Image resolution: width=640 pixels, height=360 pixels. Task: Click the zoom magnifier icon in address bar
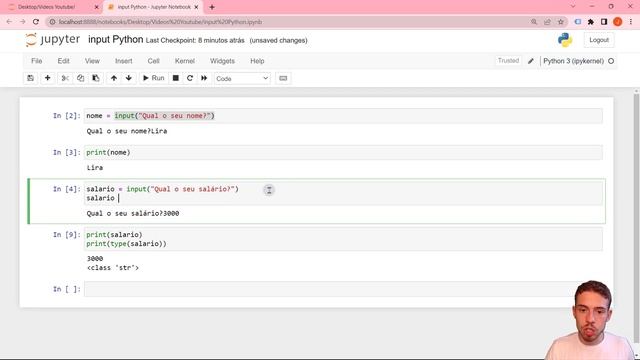pyautogui.click(x=534, y=22)
